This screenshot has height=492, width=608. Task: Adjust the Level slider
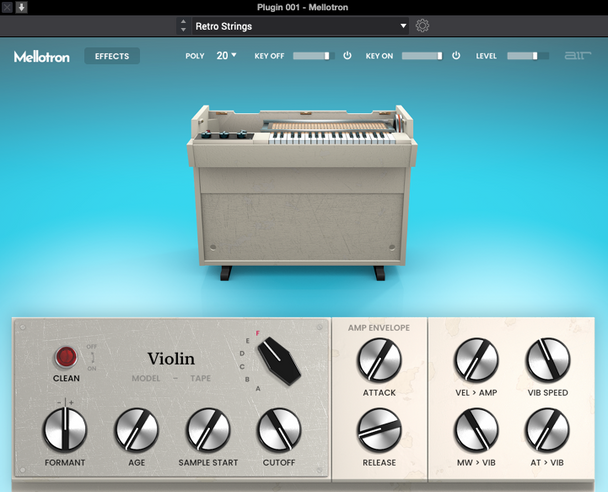(528, 56)
